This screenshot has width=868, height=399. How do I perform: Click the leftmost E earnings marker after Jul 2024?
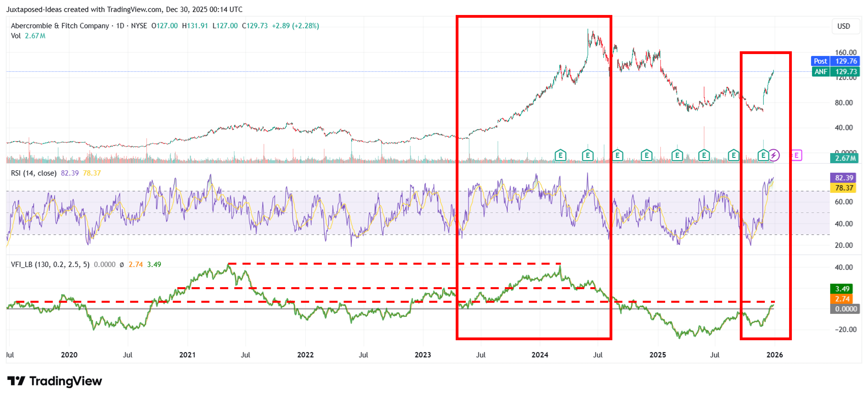click(x=617, y=155)
